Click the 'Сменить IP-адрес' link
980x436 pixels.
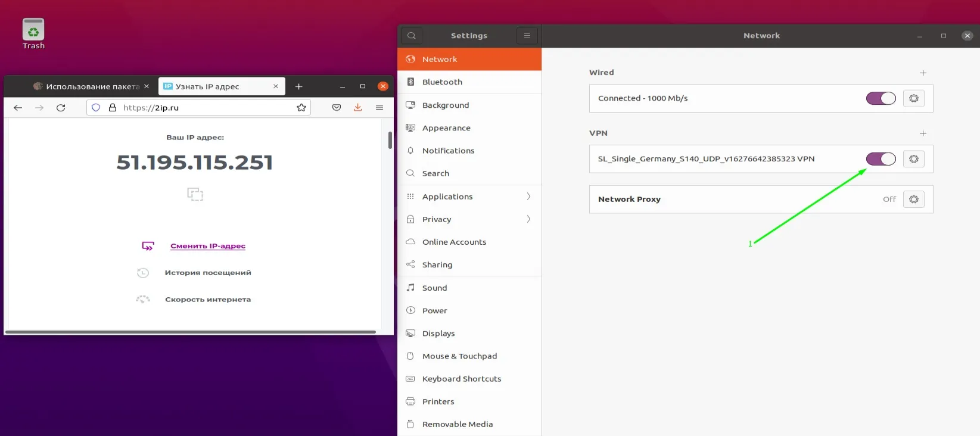(208, 246)
